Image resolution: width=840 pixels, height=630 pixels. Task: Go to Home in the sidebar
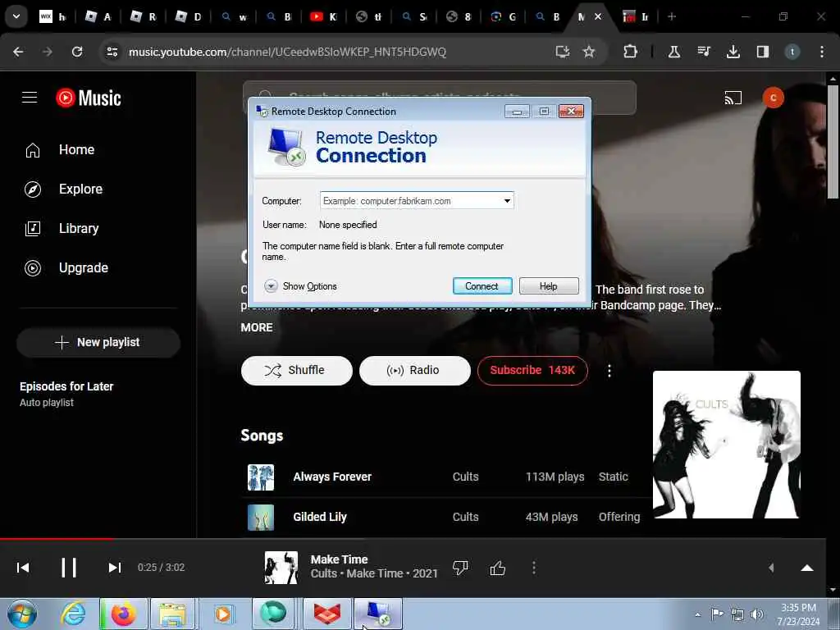[x=76, y=150]
